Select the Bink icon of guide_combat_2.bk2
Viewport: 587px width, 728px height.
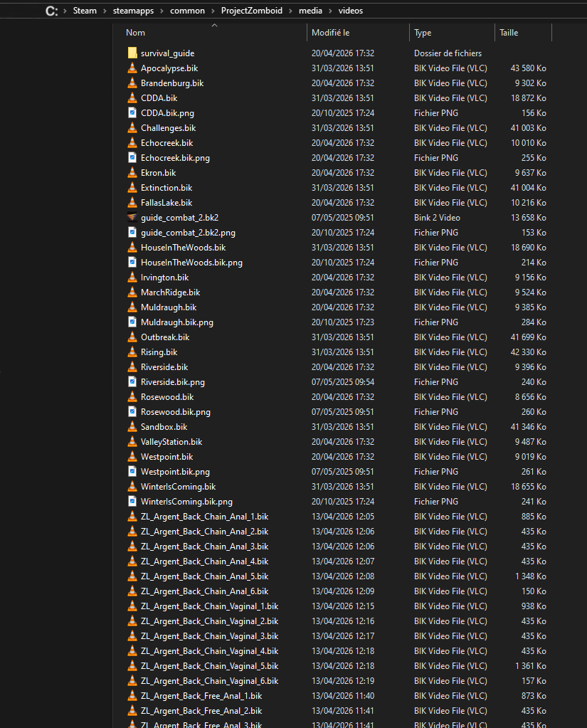coord(132,217)
